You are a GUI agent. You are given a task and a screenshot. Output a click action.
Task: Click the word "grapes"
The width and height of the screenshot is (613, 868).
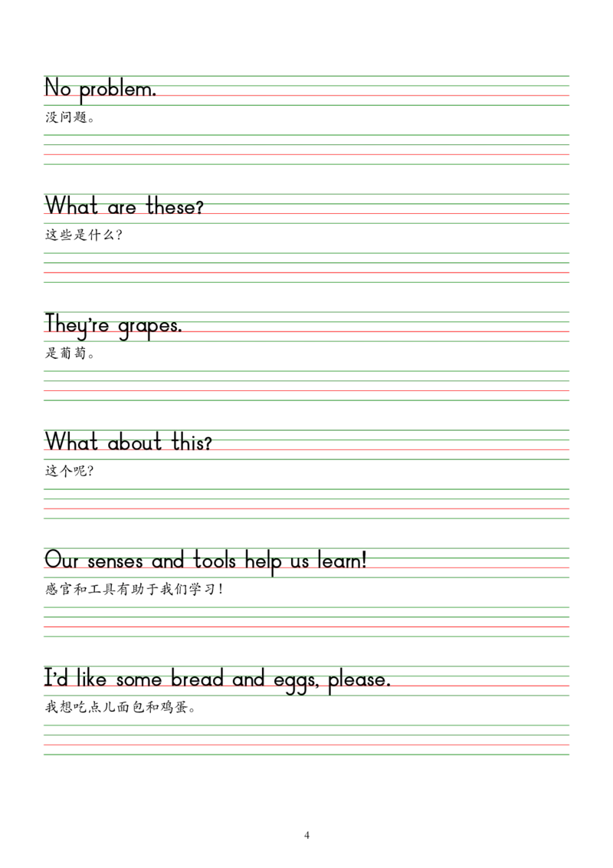tap(149, 327)
